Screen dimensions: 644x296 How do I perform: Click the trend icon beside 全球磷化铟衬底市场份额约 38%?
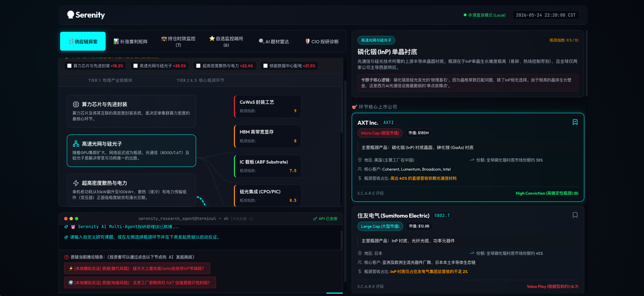pos(472,160)
